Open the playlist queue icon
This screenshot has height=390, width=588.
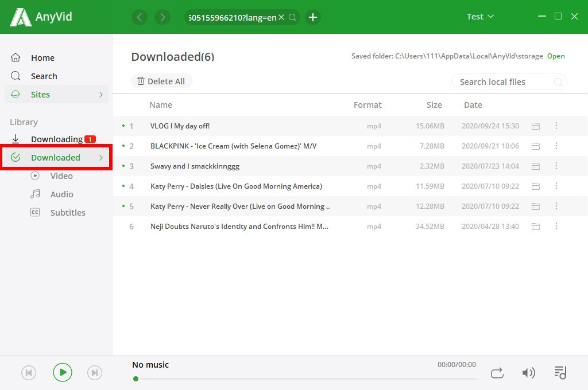click(x=560, y=372)
